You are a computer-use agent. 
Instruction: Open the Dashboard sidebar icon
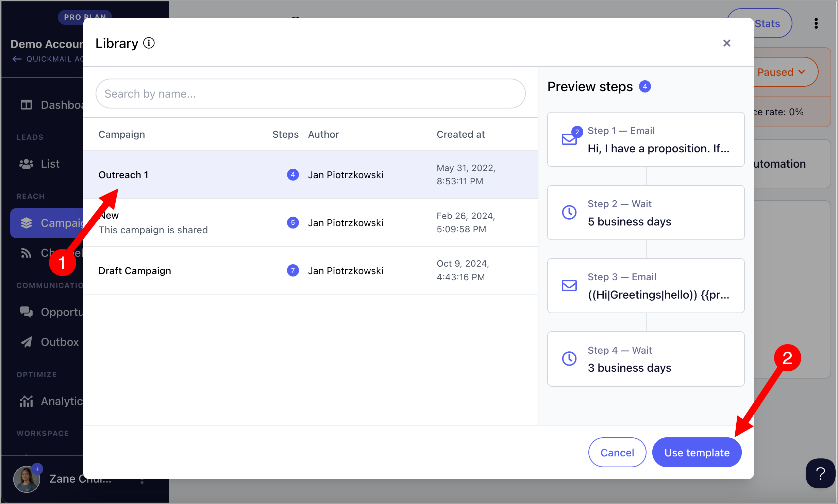(x=26, y=105)
